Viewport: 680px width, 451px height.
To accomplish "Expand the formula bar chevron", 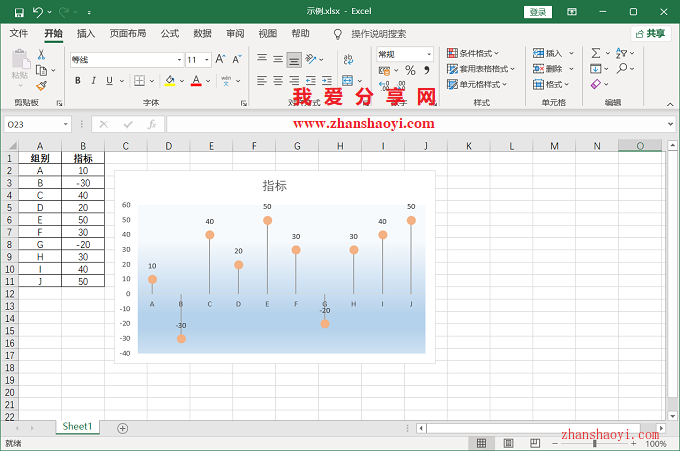I will click(x=670, y=124).
